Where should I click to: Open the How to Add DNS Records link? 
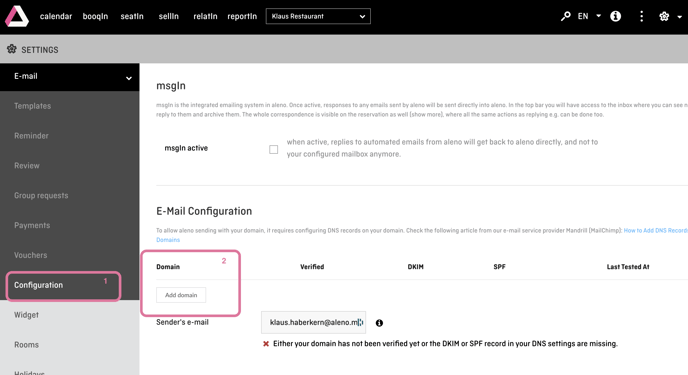click(x=656, y=230)
